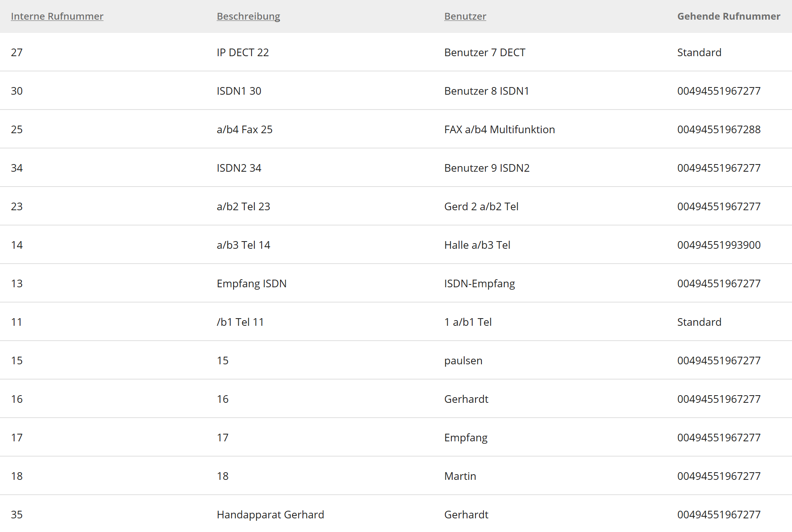792x532 pixels.
Task: Select the IP DECT 22 description
Action: [x=242, y=53]
